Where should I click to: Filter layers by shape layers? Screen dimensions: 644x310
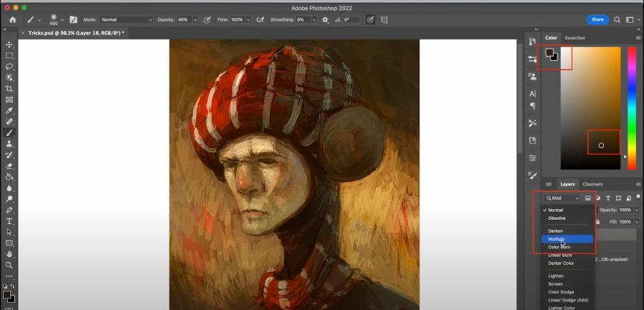coord(618,198)
